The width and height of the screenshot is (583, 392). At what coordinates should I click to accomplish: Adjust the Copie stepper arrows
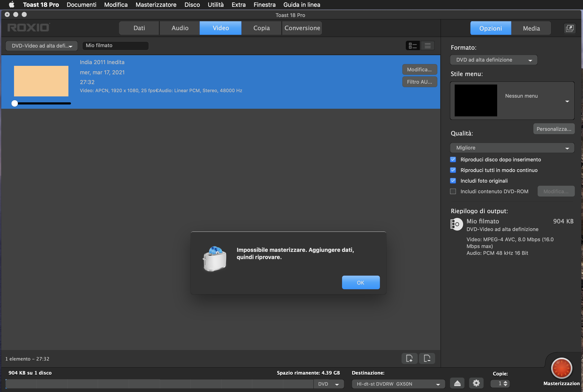click(505, 383)
